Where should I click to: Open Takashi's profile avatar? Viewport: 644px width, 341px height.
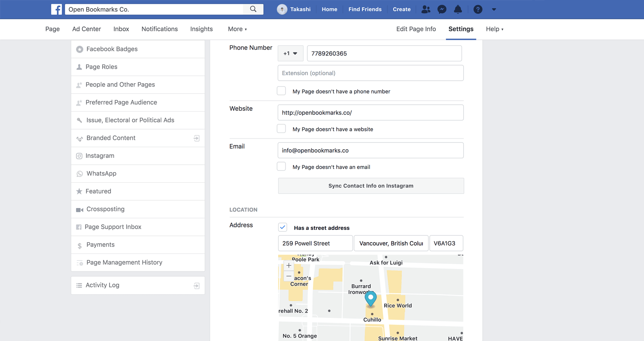[282, 9]
